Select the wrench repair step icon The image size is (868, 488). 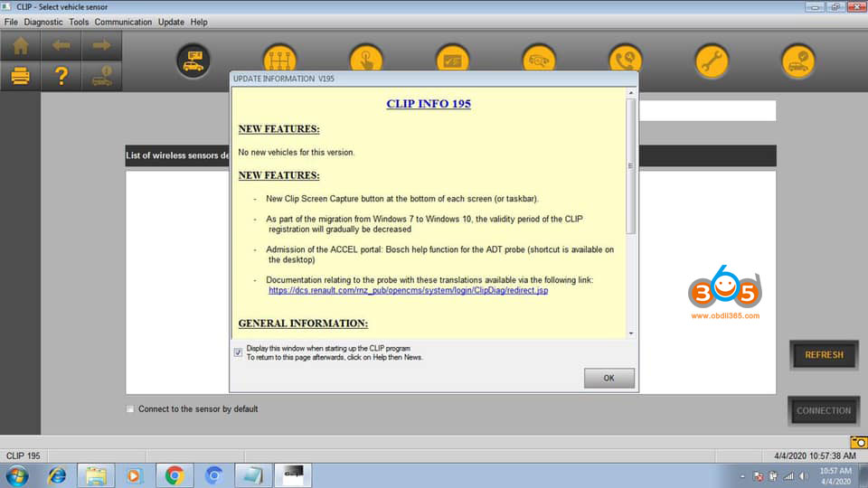pos(712,61)
